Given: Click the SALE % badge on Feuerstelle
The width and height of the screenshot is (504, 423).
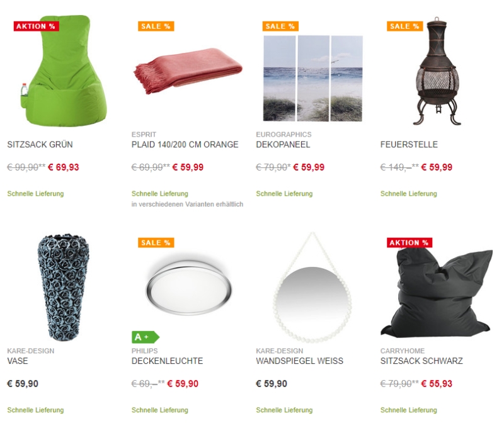Looking at the screenshot, I should coord(404,26).
